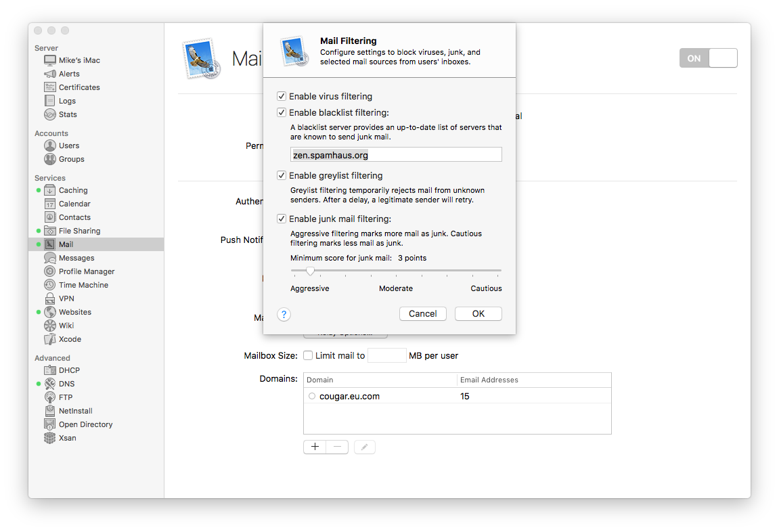Image resolution: width=779 pixels, height=532 pixels.
Task: Add a domain with the plus button
Action: [x=315, y=447]
